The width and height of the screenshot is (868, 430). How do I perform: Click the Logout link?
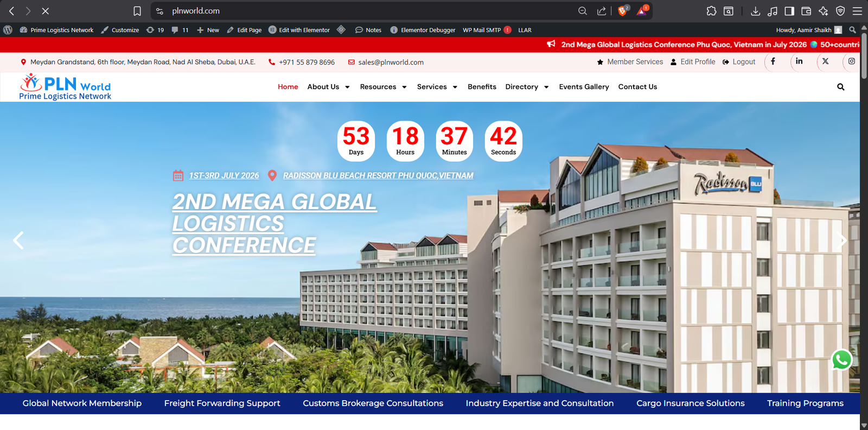click(739, 62)
